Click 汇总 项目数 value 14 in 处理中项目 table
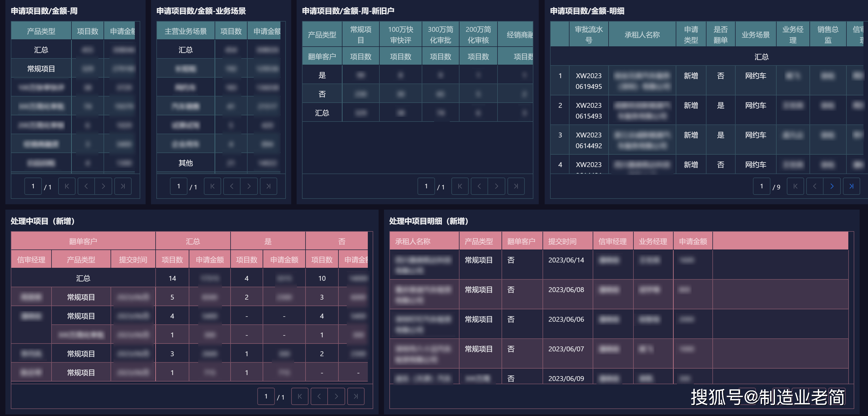The width and height of the screenshot is (868, 416). tap(172, 278)
